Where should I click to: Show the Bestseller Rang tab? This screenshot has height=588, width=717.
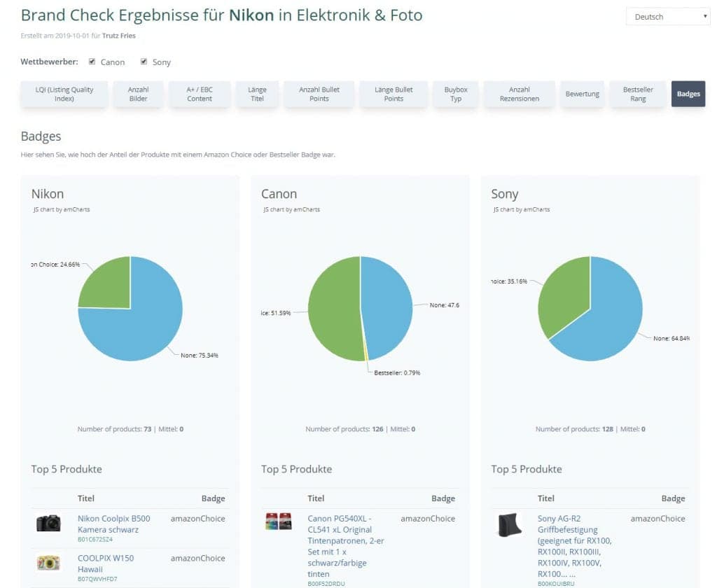[638, 94]
